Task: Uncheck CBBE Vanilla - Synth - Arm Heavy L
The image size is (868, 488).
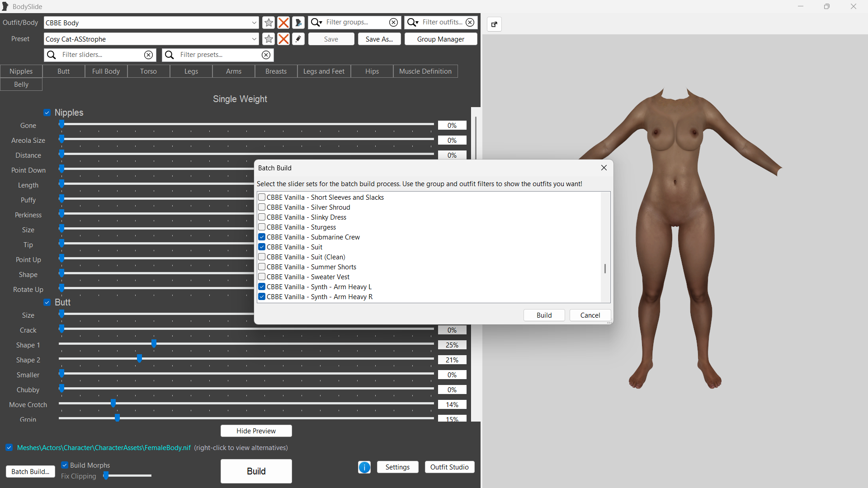Action: (x=262, y=286)
